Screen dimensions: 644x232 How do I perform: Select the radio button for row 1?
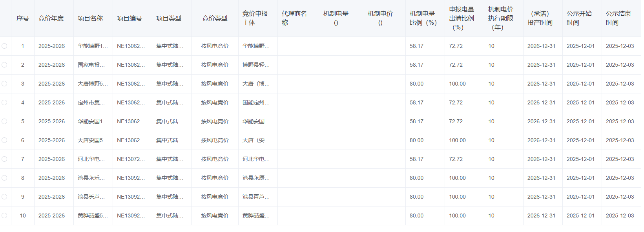coord(4,46)
